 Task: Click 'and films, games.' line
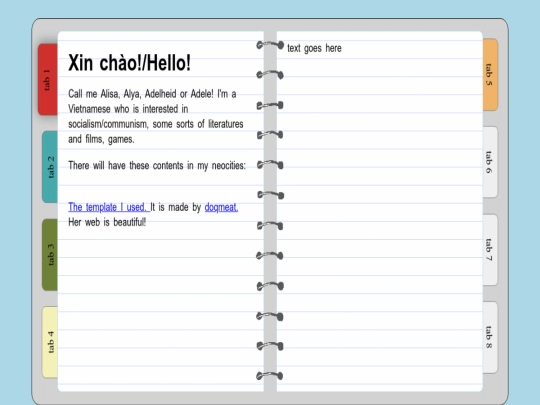pyautogui.click(x=101, y=139)
